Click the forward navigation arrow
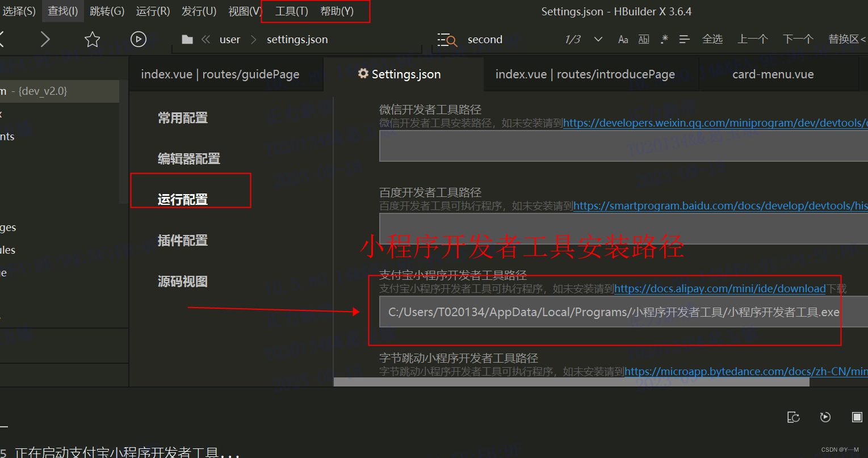Viewport: 868px width, 458px height. click(x=45, y=39)
